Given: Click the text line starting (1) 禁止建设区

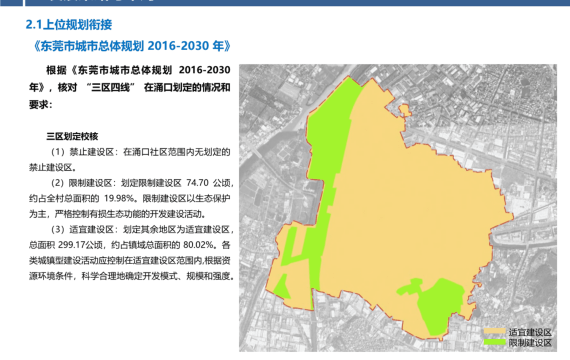Looking at the screenshot, I should pyautogui.click(x=140, y=152).
